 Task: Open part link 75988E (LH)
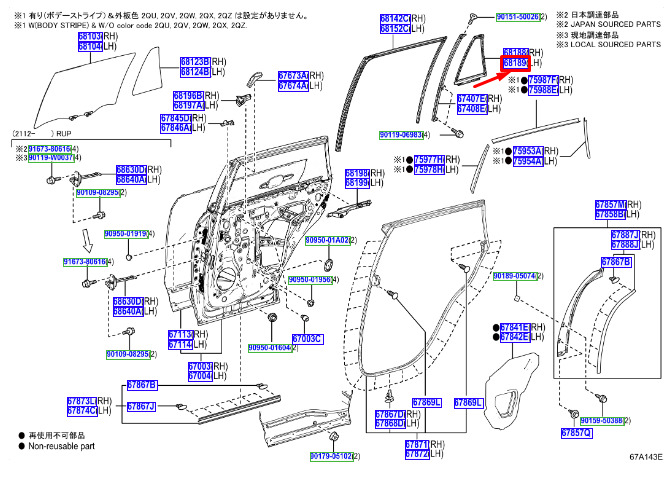pyautogui.click(x=543, y=90)
